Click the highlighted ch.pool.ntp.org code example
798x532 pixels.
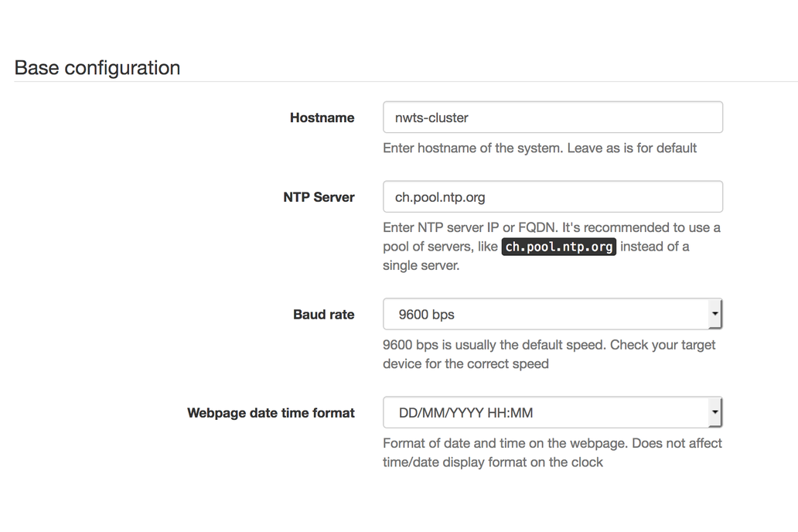coord(559,247)
